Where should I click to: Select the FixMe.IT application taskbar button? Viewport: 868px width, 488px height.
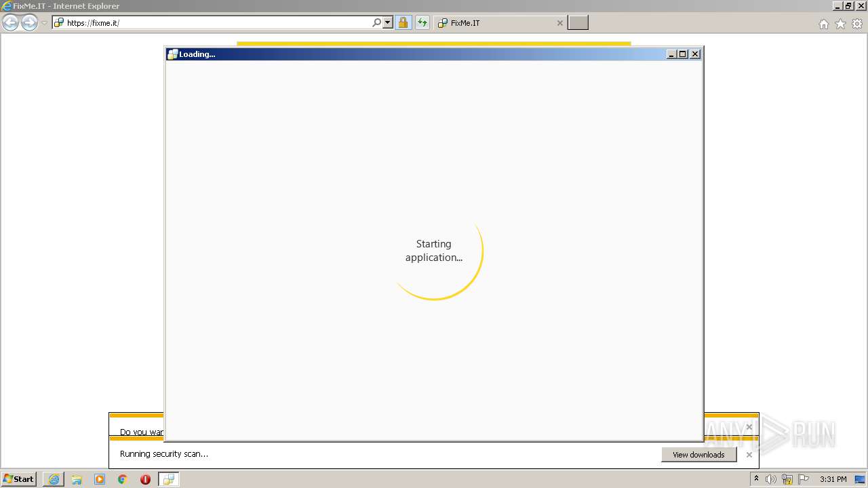pos(168,479)
